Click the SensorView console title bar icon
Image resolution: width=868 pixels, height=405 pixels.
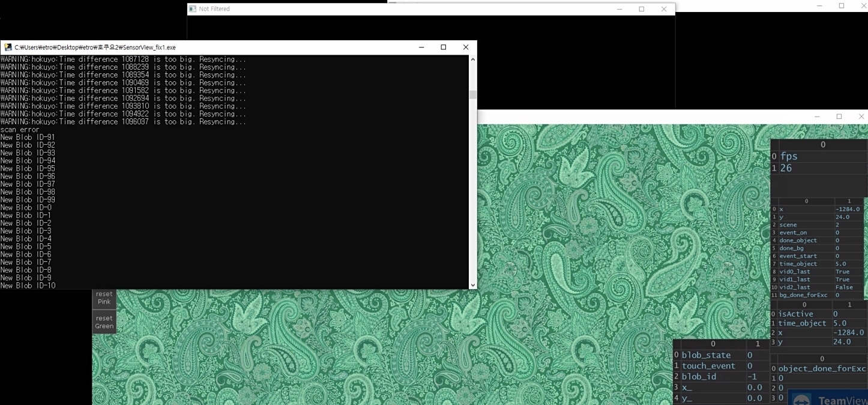pos(8,47)
